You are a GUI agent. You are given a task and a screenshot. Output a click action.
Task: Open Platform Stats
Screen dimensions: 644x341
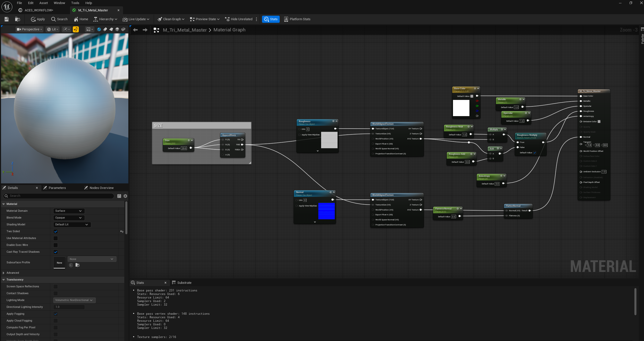point(297,19)
